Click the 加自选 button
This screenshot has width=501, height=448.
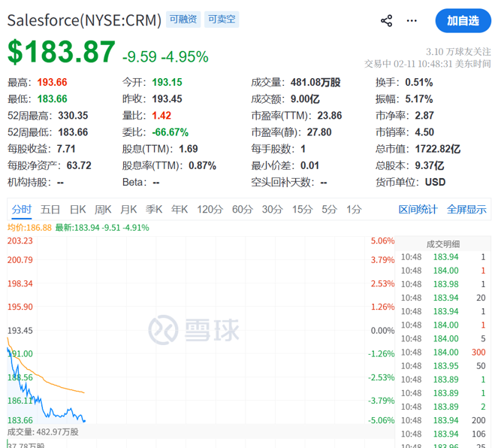coord(462,20)
